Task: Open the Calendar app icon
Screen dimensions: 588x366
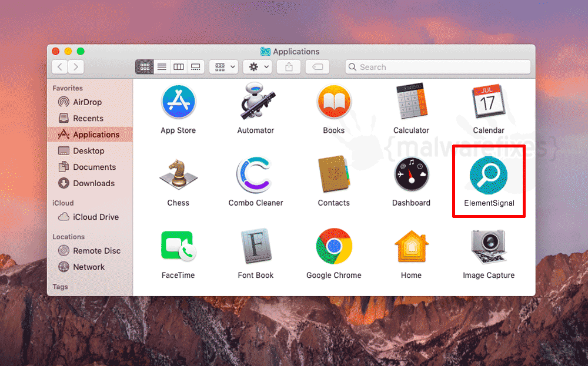Action: click(x=488, y=101)
